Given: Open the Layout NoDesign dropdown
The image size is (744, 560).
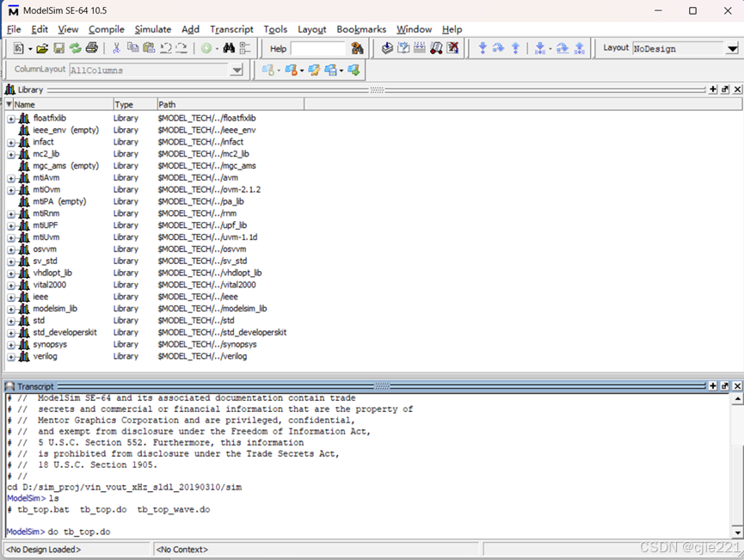Looking at the screenshot, I should point(732,48).
